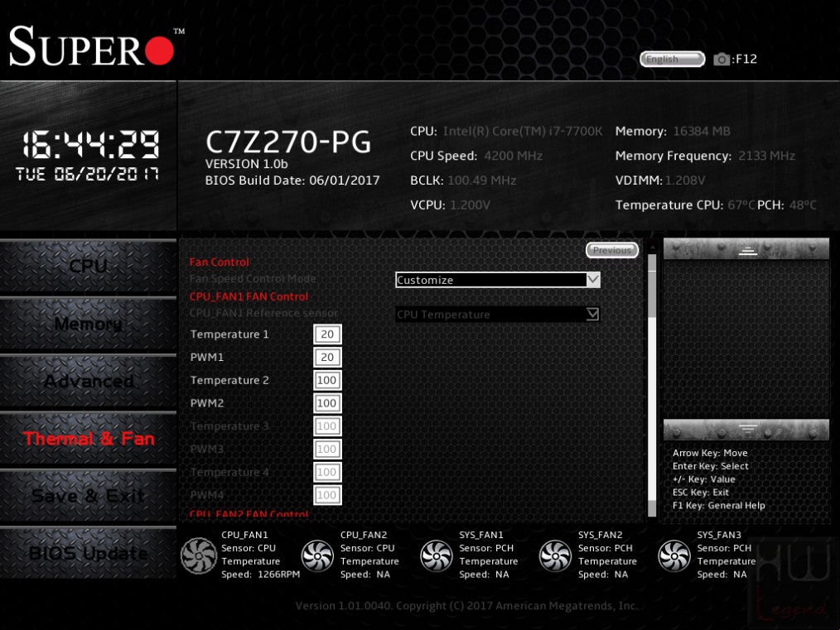Click the PWM2 label
Screen dimensions: 840x630
tap(207, 403)
